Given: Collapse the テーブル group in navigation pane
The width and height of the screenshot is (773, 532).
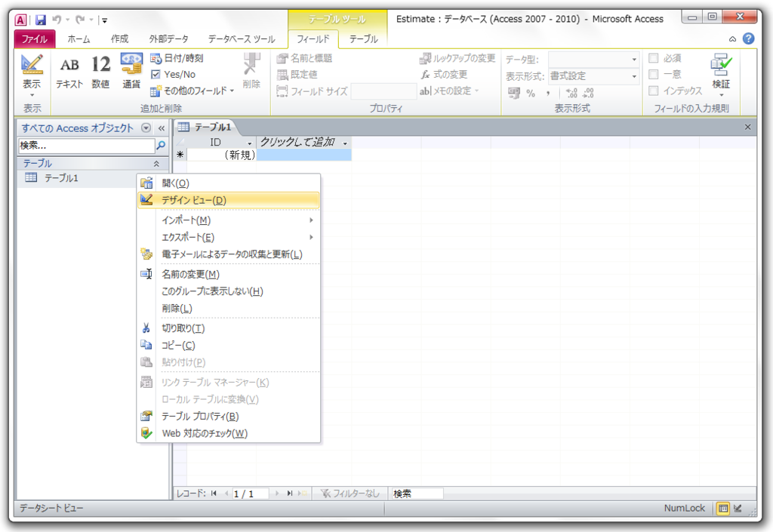Looking at the screenshot, I should pos(156,164).
